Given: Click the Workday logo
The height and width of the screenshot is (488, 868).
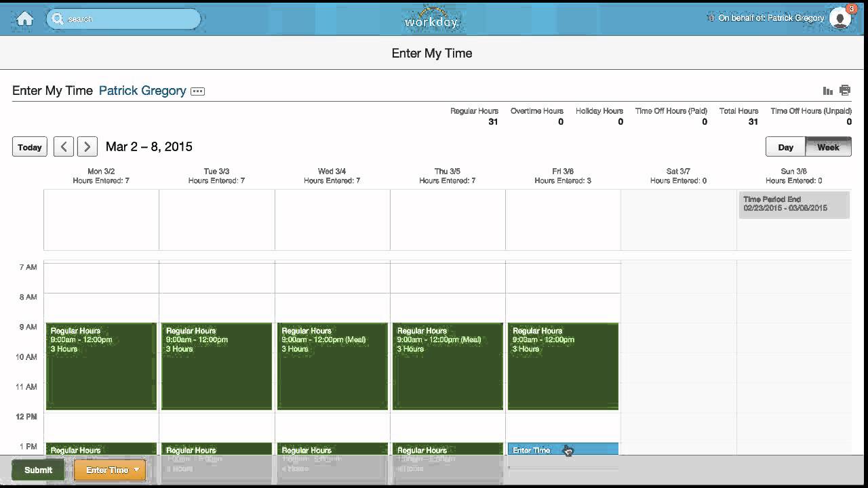Looking at the screenshot, I should point(431,19).
